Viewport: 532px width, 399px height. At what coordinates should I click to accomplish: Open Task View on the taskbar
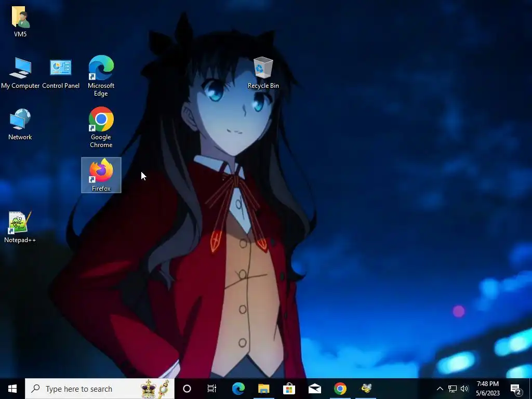pos(212,389)
